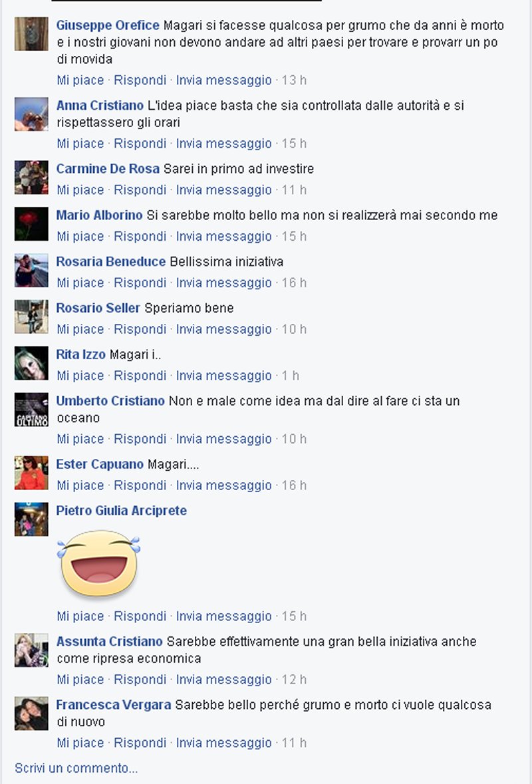
Task: Open Mario Alborino's red rose avatar
Action: click(31, 223)
